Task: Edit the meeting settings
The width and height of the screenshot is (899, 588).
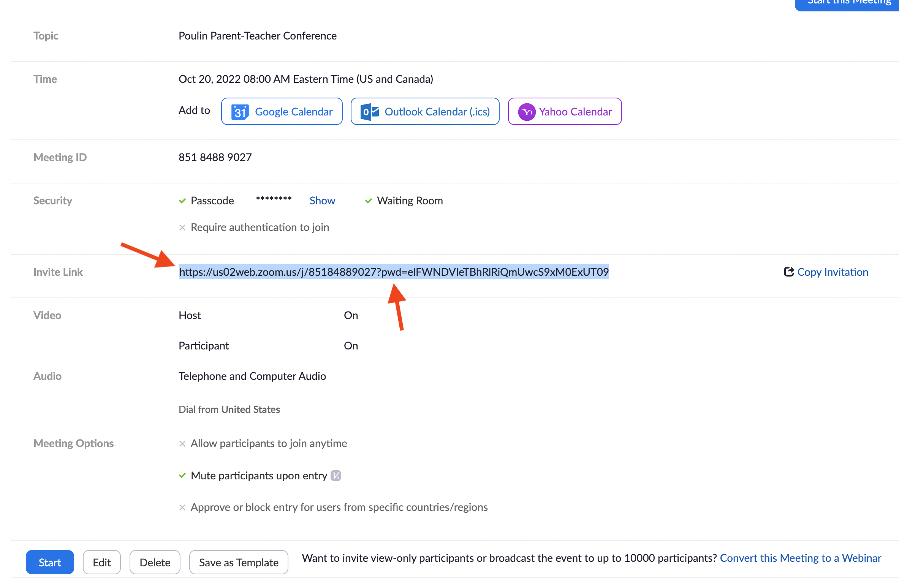Action: 102,562
